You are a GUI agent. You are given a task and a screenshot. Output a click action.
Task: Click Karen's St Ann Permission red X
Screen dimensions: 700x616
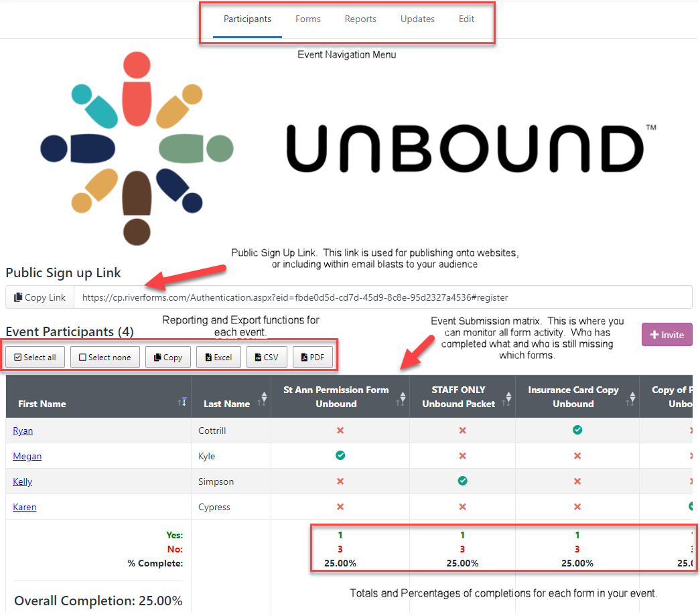[340, 507]
